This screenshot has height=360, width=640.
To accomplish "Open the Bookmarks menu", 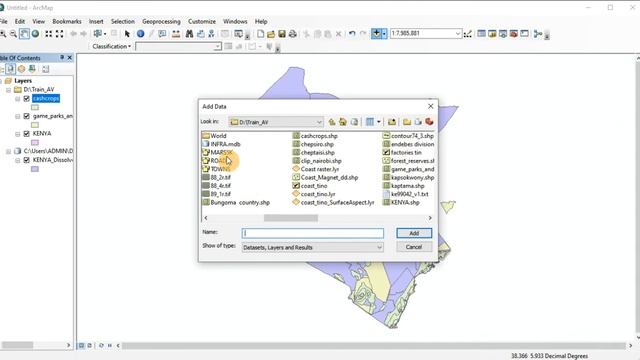I will [67, 21].
